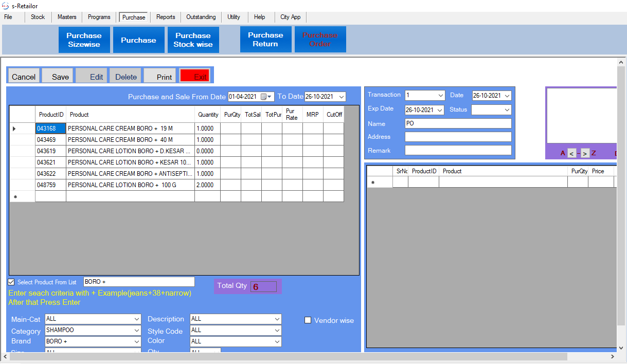Uncheck Select Product From List checkbox
This screenshot has width=627, height=364.
[x=11, y=282]
